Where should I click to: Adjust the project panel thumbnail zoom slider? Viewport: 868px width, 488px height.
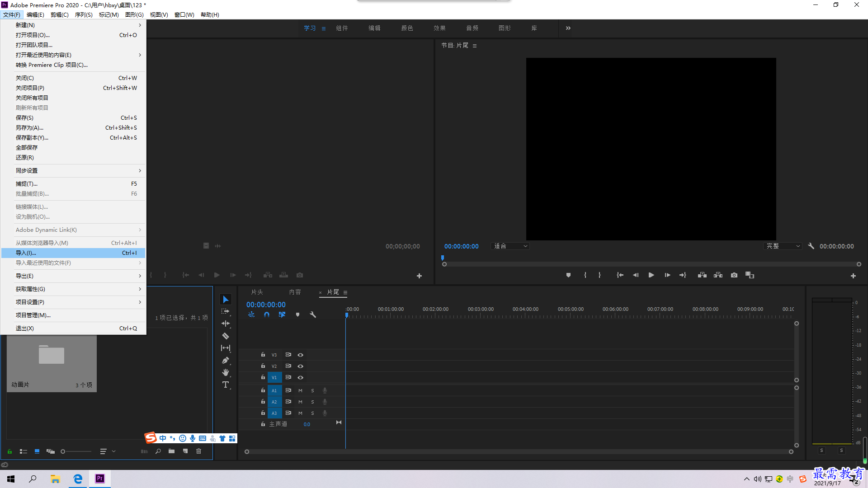(76, 451)
